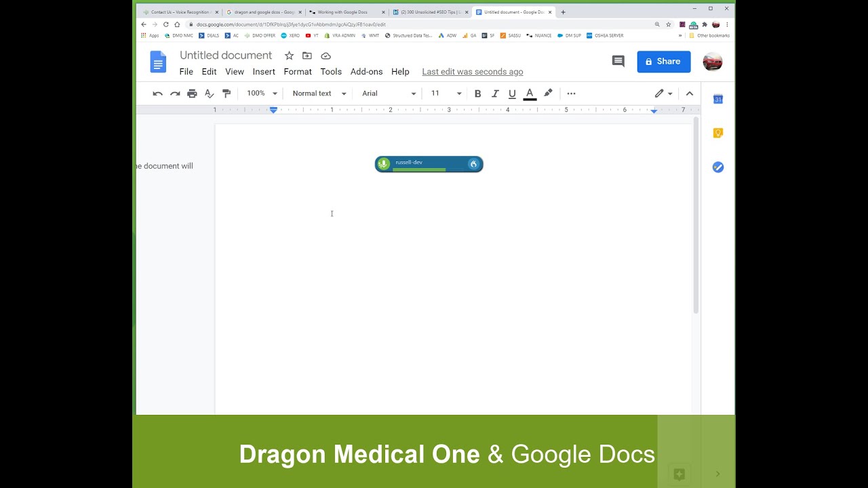Image resolution: width=868 pixels, height=488 pixels.
Task: Click the cloud document status icon
Action: [x=325, y=56]
